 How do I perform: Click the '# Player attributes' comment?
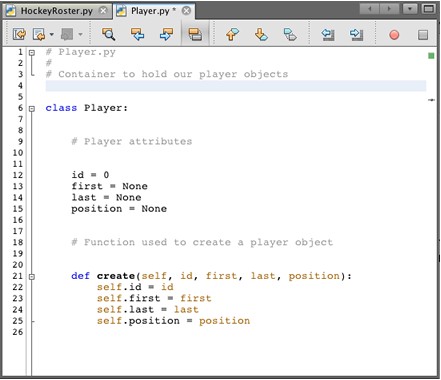coord(132,141)
